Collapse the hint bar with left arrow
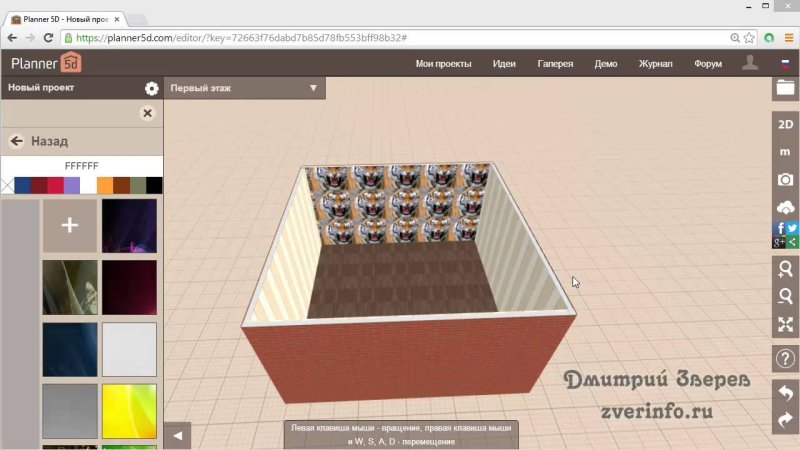 pos(177,435)
